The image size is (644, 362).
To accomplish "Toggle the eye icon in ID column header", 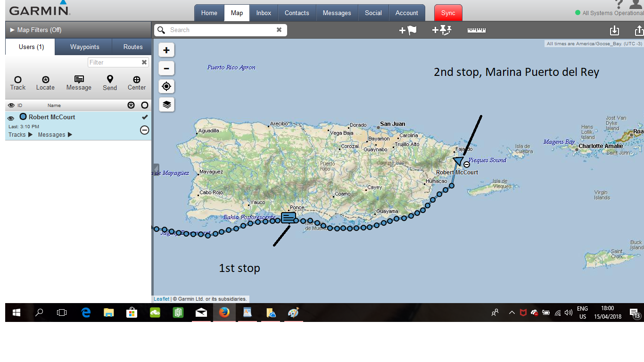I will click(x=11, y=106).
